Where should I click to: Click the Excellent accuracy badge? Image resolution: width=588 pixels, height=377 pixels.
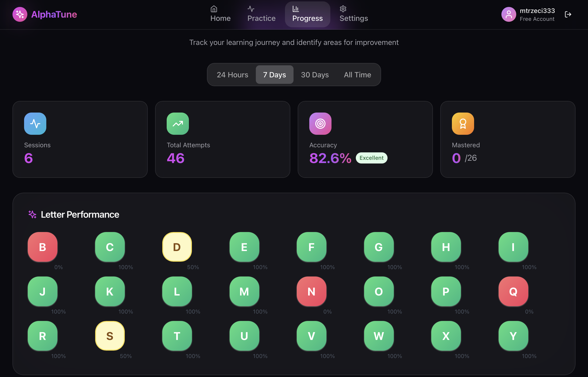pyautogui.click(x=371, y=158)
